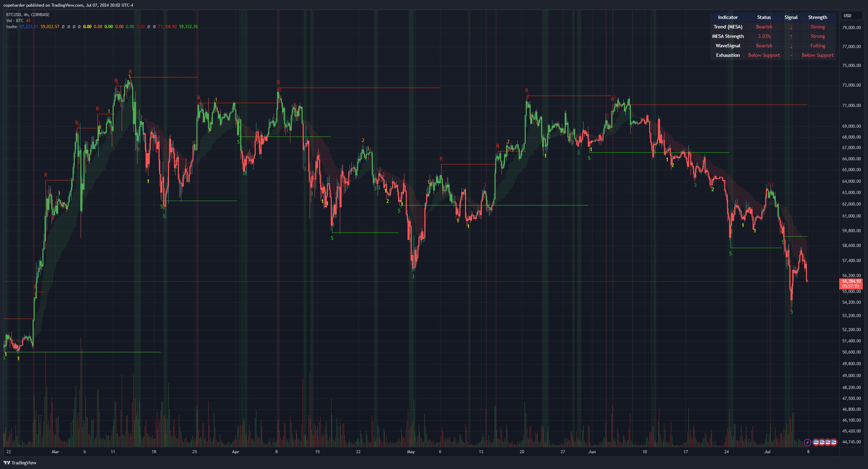
Task: Click the bar countdown timer 03:57:39
Action: click(851, 286)
